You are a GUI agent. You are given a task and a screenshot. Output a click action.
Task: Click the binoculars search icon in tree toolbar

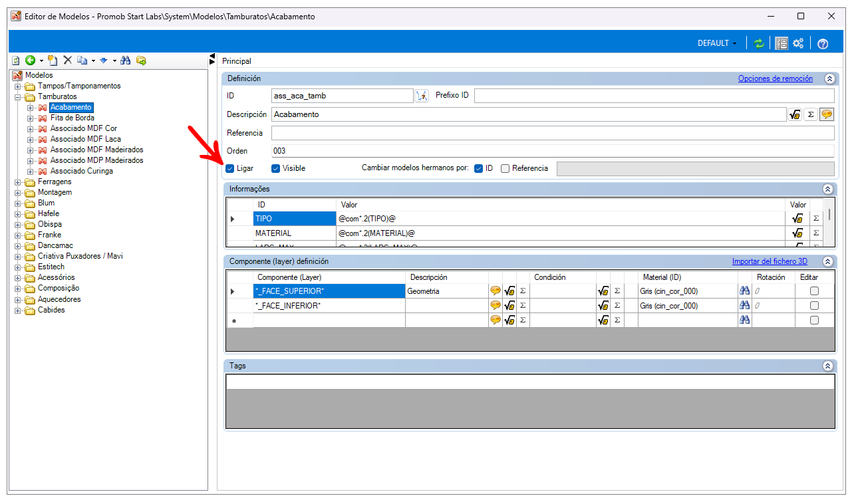click(x=126, y=61)
